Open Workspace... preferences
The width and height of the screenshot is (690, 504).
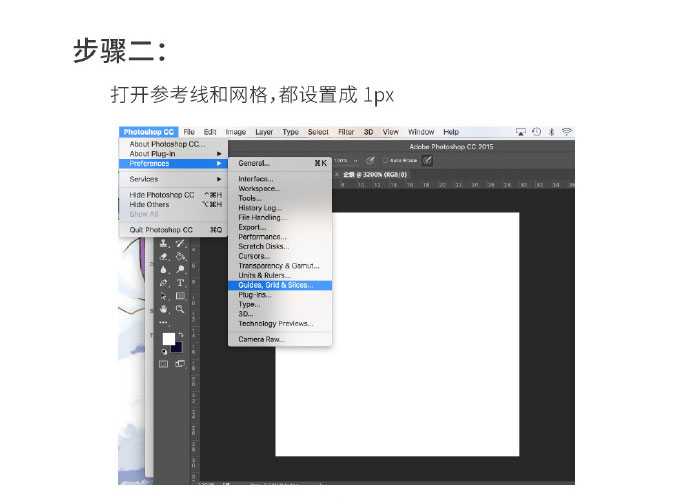tap(280, 188)
